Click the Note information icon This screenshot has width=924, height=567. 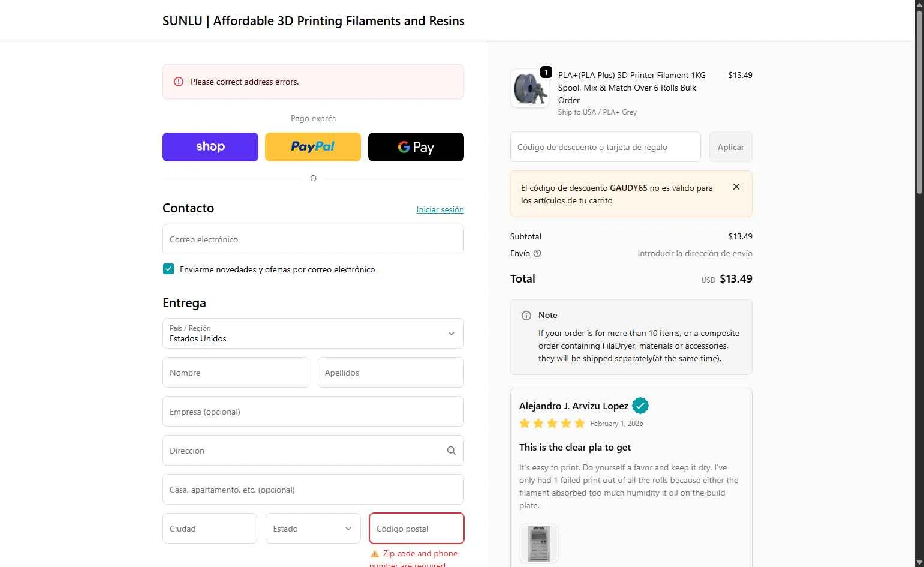tap(526, 316)
